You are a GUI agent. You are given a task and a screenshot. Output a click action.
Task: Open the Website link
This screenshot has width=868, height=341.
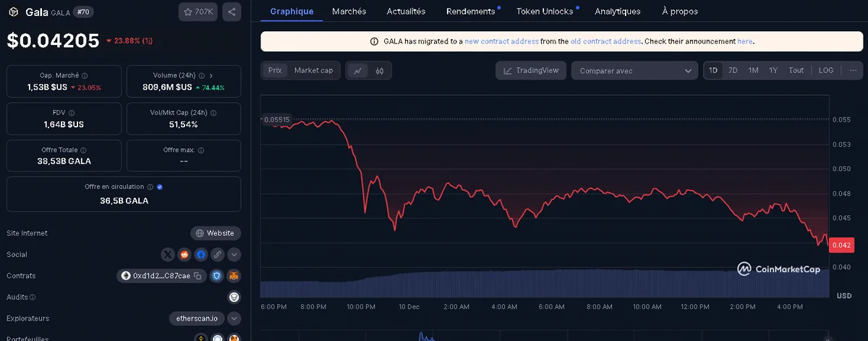click(216, 233)
